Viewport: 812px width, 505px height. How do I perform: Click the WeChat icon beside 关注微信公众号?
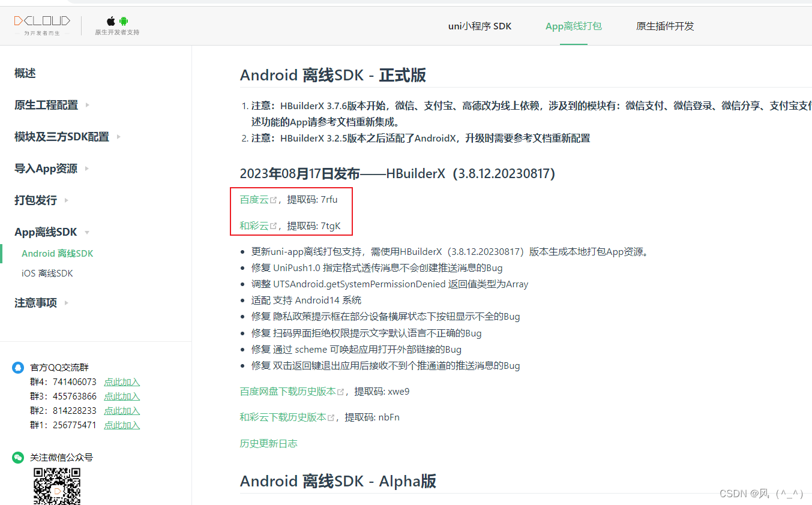pos(18,458)
